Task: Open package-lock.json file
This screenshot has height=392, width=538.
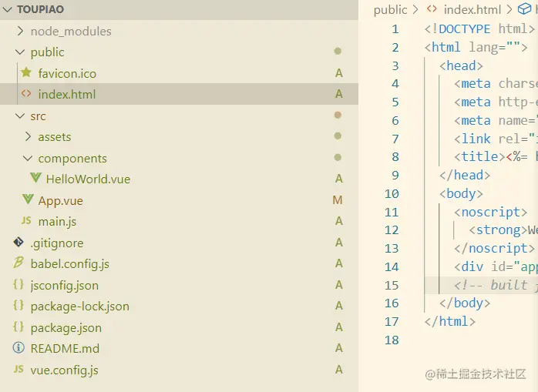Action: pos(80,307)
